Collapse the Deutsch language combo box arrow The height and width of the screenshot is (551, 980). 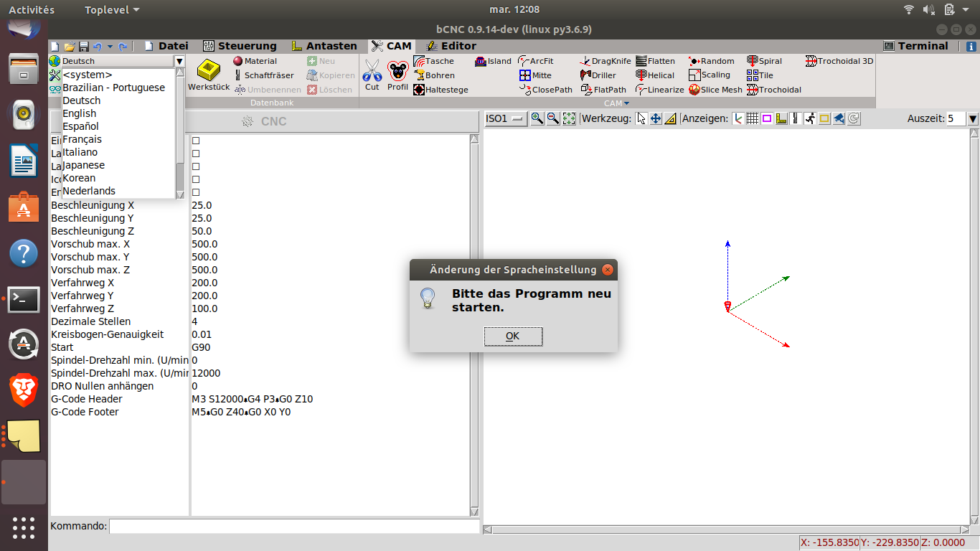(x=179, y=61)
